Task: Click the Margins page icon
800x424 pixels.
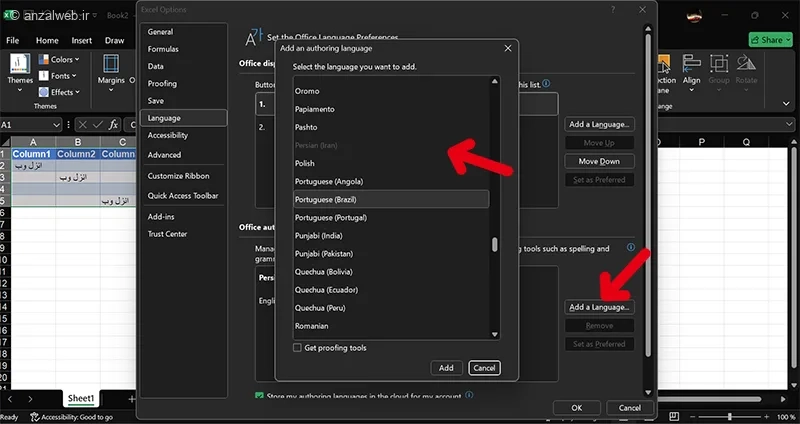Action: [111, 64]
